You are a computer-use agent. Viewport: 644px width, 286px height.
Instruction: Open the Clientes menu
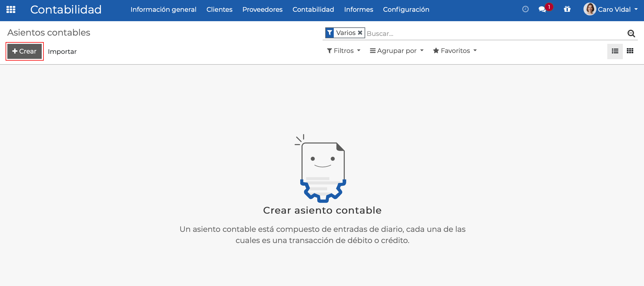pos(219,9)
